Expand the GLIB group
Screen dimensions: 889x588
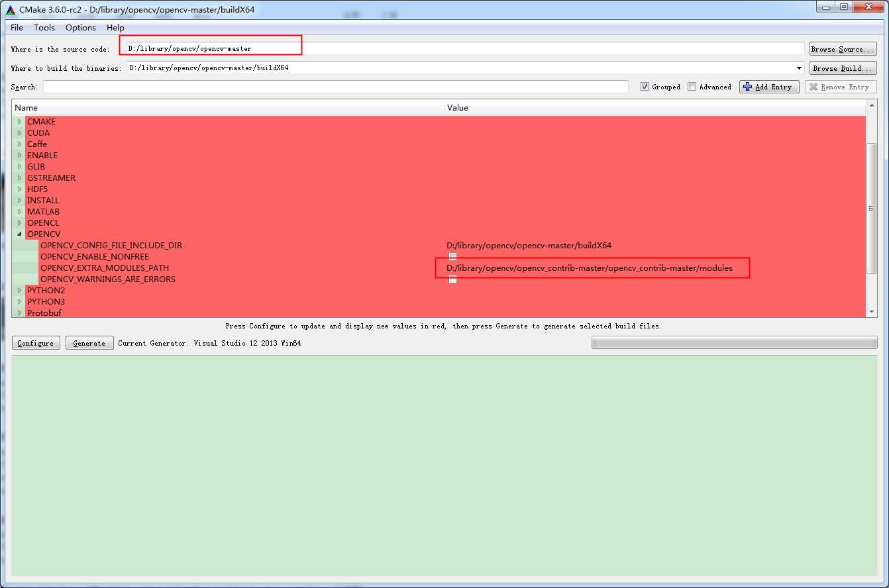point(19,167)
